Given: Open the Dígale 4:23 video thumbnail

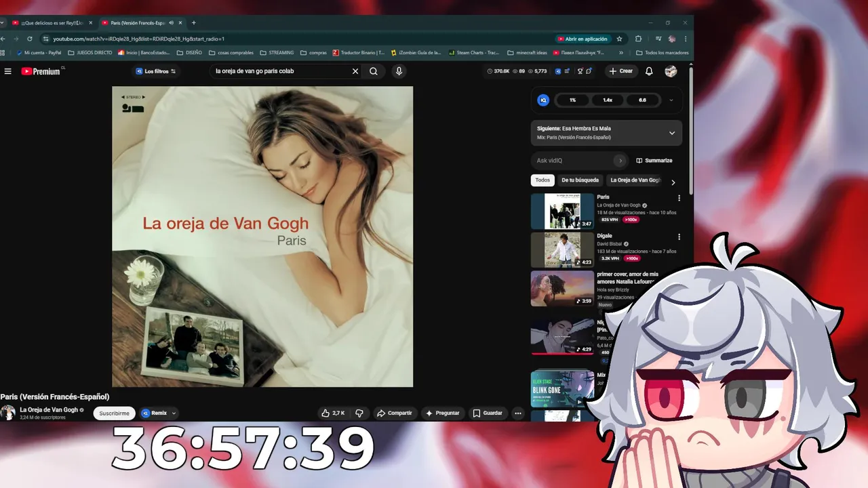Looking at the screenshot, I should [562, 250].
